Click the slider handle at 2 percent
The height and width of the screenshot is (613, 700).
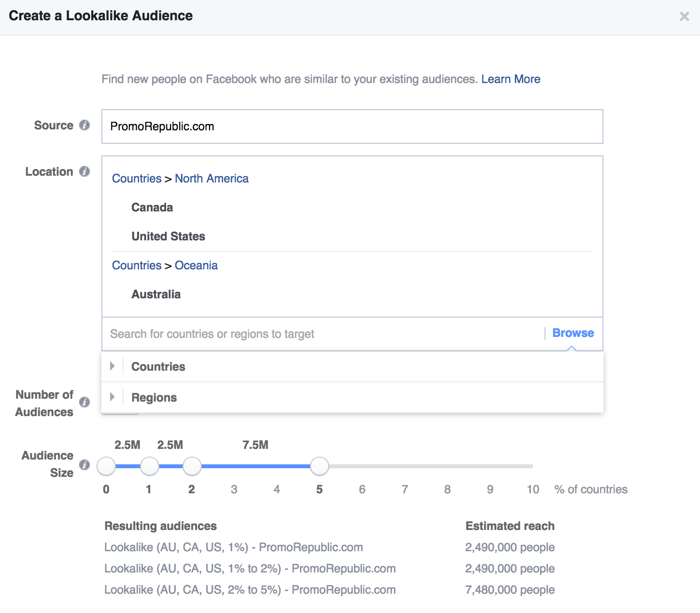coord(192,466)
